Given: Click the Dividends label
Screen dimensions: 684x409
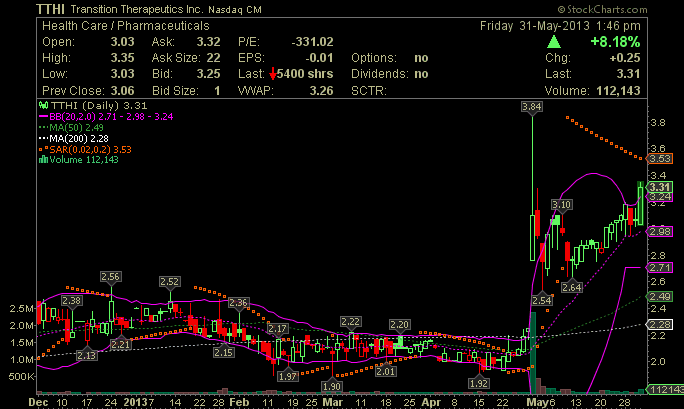Looking at the screenshot, I should coord(380,74).
